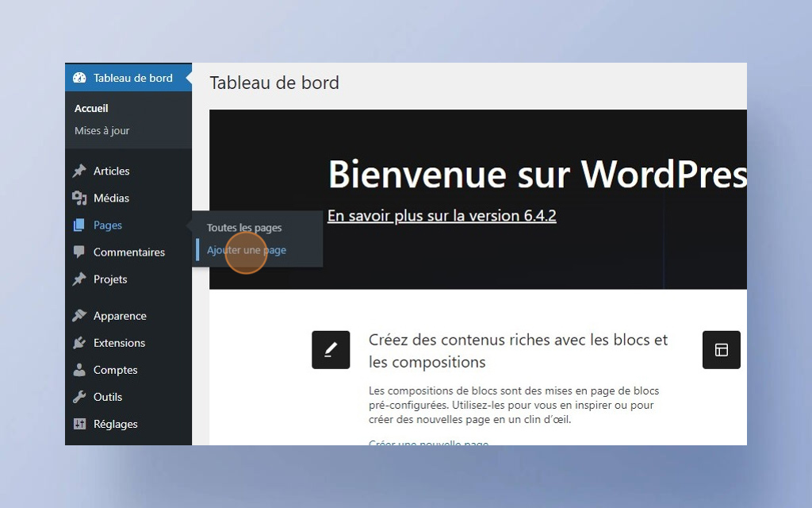Viewport: 812px width, 508px height.
Task: Go to the Médias library label
Action: [111, 198]
